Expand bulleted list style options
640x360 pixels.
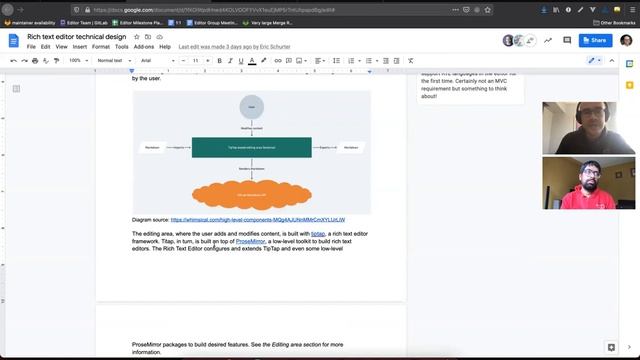click(377, 61)
